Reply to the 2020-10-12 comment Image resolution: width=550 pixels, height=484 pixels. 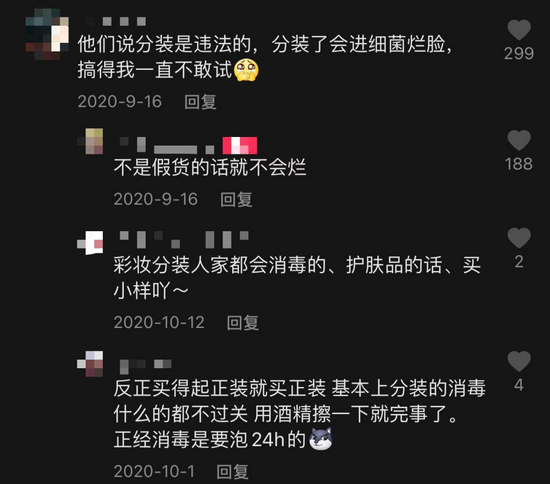tap(243, 323)
